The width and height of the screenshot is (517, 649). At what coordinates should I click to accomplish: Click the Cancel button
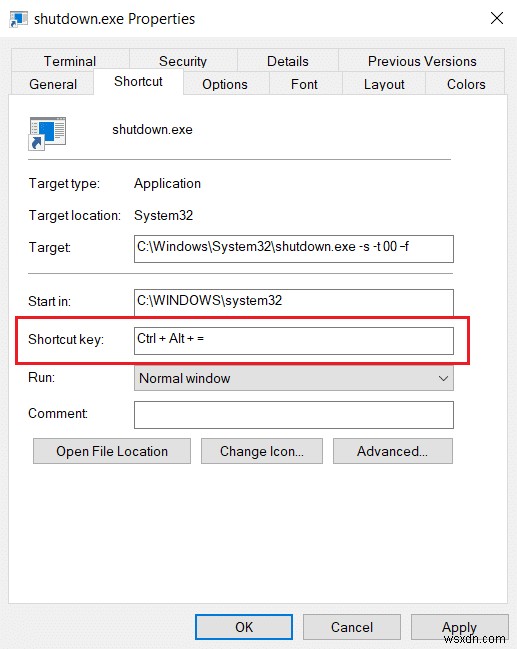click(351, 627)
